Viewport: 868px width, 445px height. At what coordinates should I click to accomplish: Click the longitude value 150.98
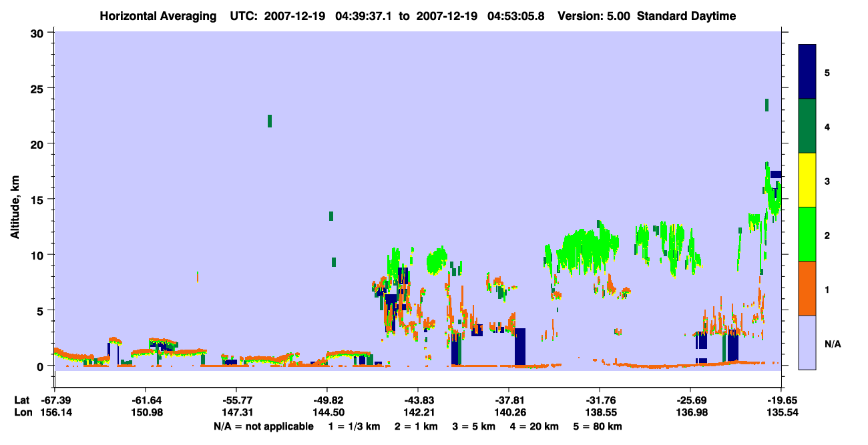pyautogui.click(x=146, y=413)
